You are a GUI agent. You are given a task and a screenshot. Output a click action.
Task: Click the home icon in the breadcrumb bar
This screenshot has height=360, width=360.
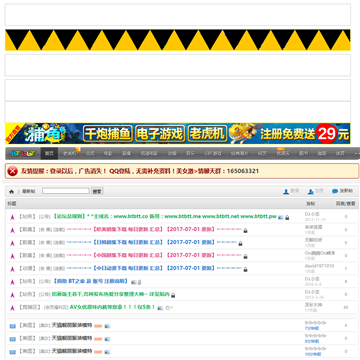[12, 192]
